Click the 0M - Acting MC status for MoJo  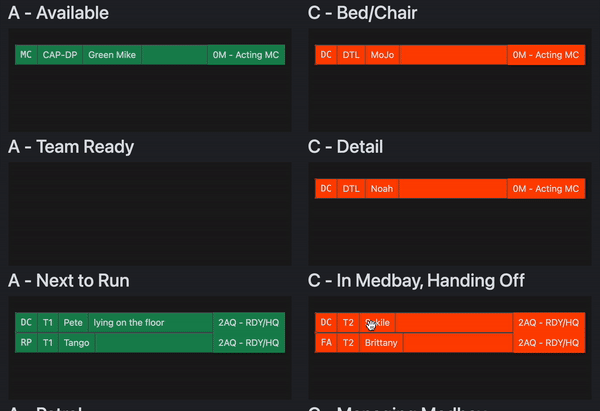click(545, 55)
